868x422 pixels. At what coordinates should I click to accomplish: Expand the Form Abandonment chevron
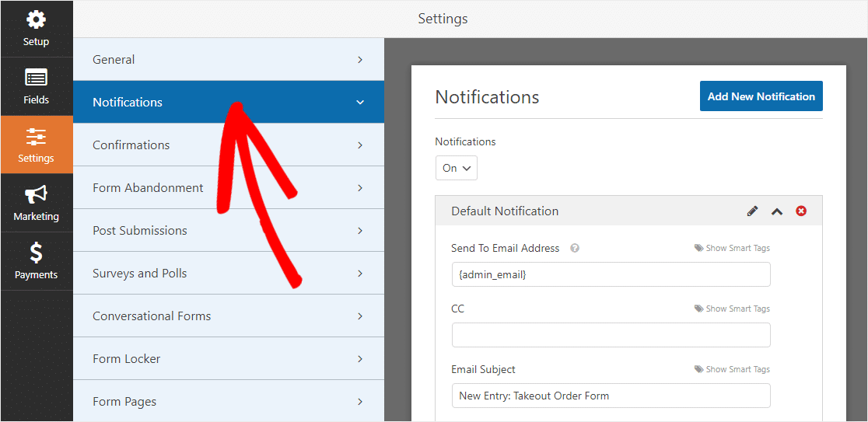[x=360, y=188]
